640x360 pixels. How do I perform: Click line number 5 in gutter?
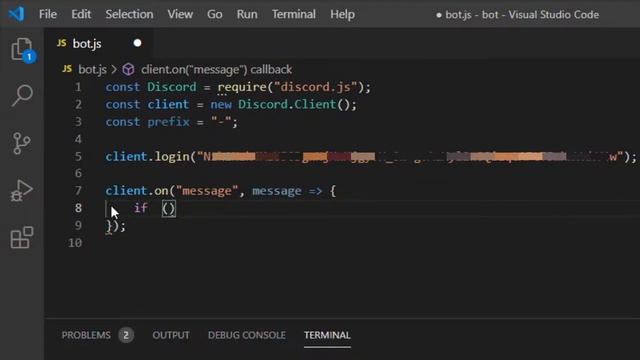click(x=78, y=156)
